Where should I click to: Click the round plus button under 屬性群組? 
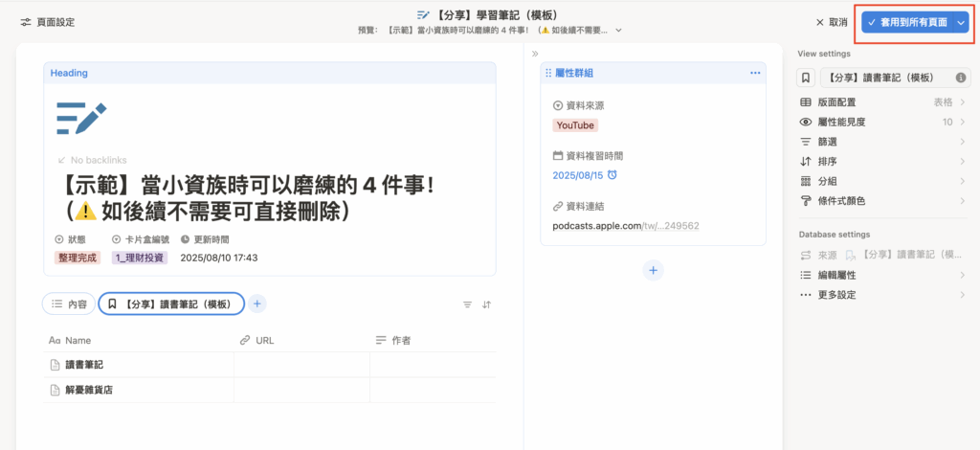(653, 271)
